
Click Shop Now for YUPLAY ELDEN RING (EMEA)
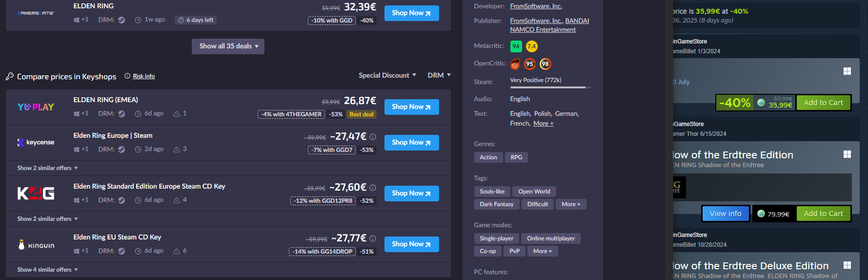(411, 107)
